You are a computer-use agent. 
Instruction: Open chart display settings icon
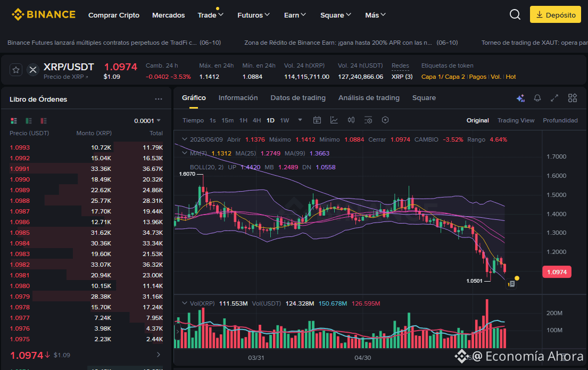pos(368,120)
